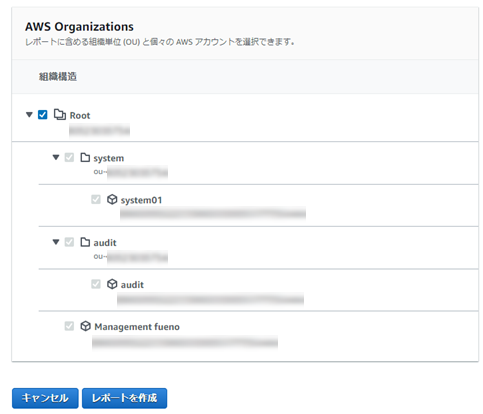Click the キャンセル button
This screenshot has height=414, width=483.
click(45, 398)
